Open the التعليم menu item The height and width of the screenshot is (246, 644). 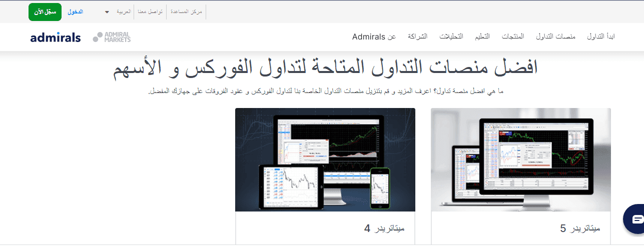click(x=482, y=37)
